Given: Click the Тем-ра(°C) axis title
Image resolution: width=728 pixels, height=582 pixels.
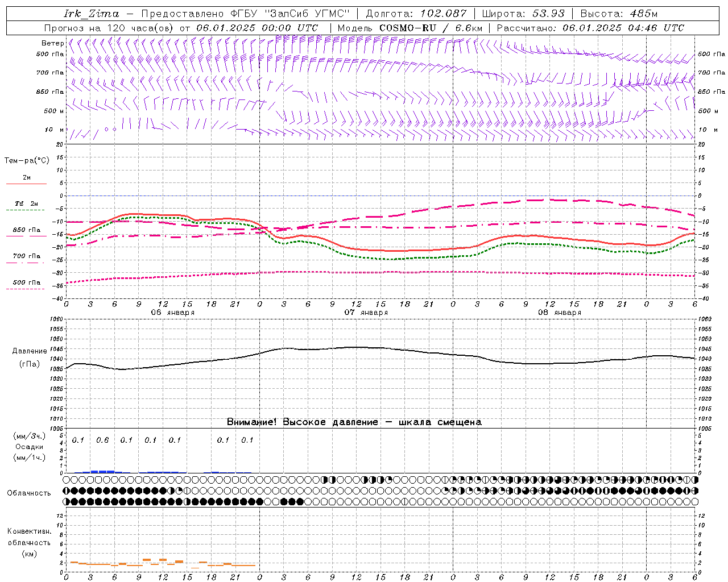Looking at the screenshot, I should (x=27, y=161).
